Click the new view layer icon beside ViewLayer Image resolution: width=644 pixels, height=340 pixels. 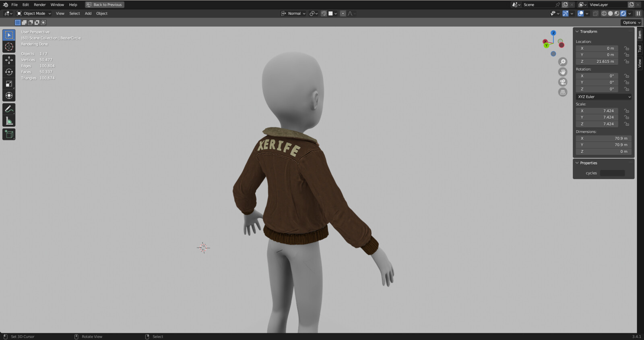(631, 4)
